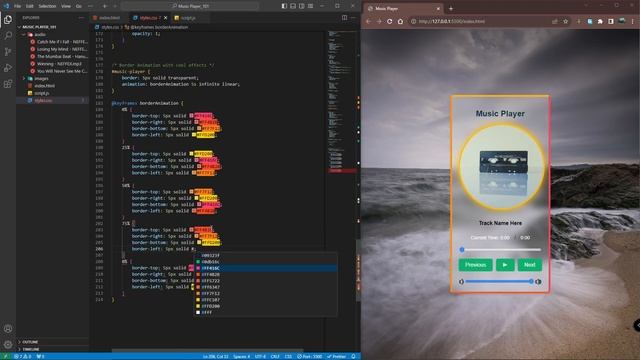Select #FF416C in the autocomplete list
The height and width of the screenshot is (360, 640).
[x=266, y=268]
